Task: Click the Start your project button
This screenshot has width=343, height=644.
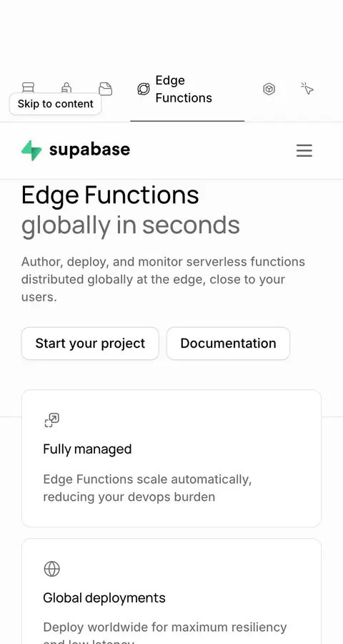Action: [90, 343]
